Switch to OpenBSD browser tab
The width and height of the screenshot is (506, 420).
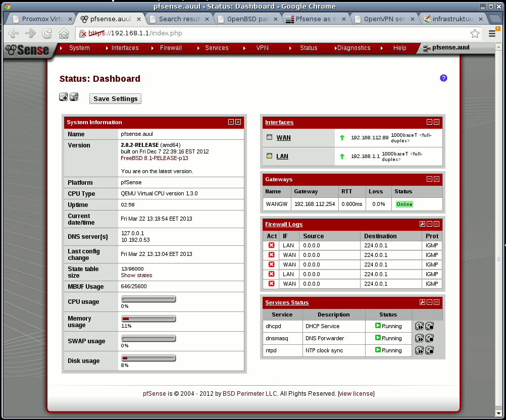pos(247,19)
